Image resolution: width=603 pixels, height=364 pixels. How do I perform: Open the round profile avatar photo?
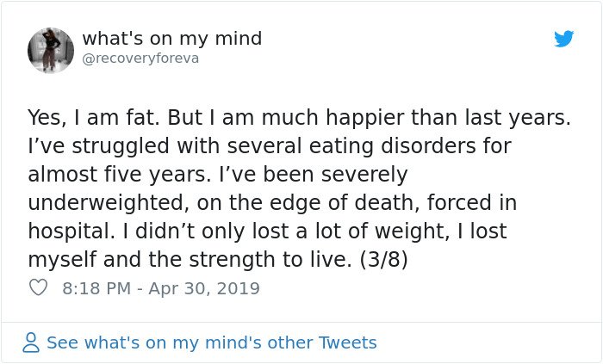point(51,50)
